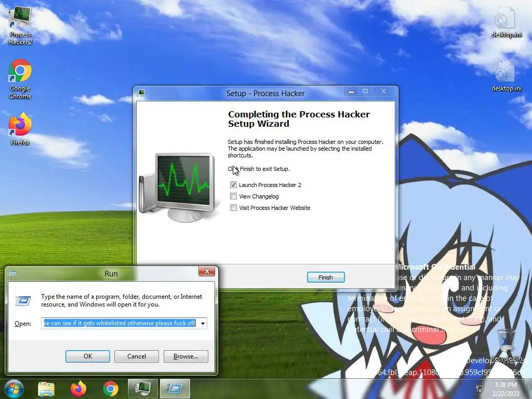Open the Windows Start orb
532x399 pixels.
(x=14, y=389)
